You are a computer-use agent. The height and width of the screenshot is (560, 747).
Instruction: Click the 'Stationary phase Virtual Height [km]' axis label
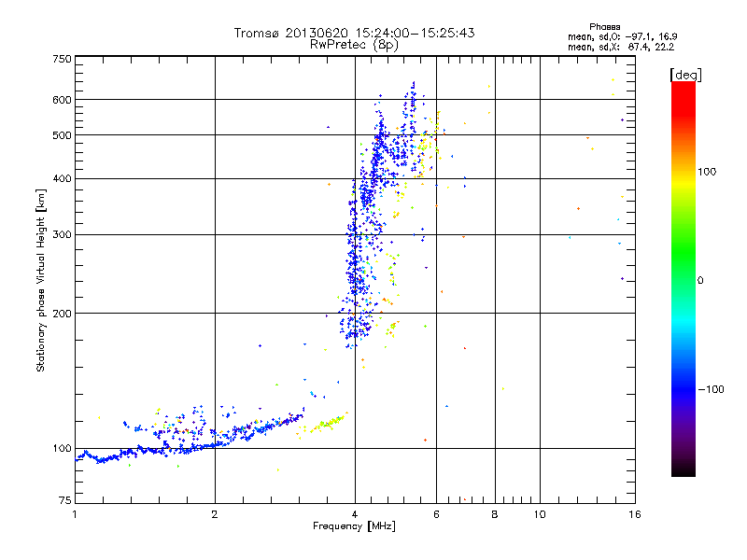point(41,280)
